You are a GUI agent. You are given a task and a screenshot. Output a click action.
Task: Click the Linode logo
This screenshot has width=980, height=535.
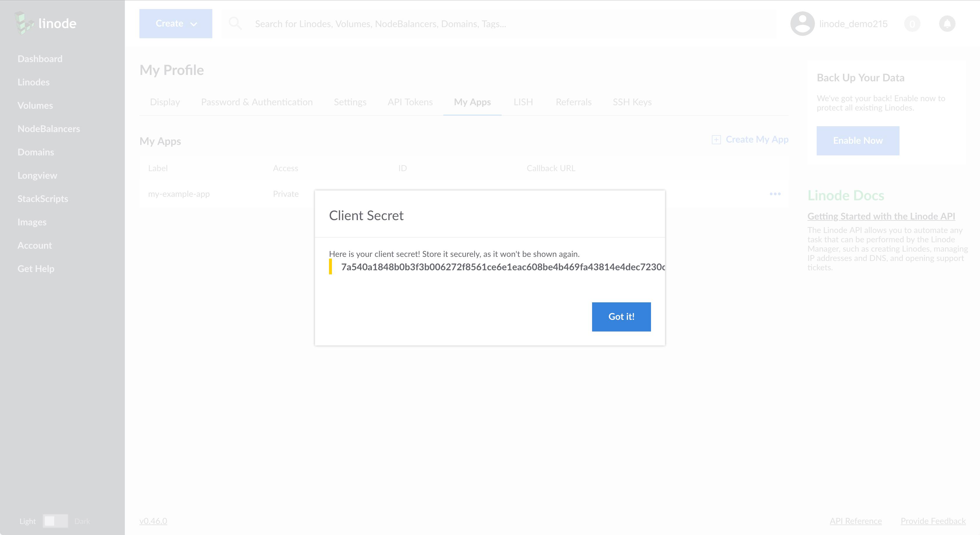pos(45,24)
